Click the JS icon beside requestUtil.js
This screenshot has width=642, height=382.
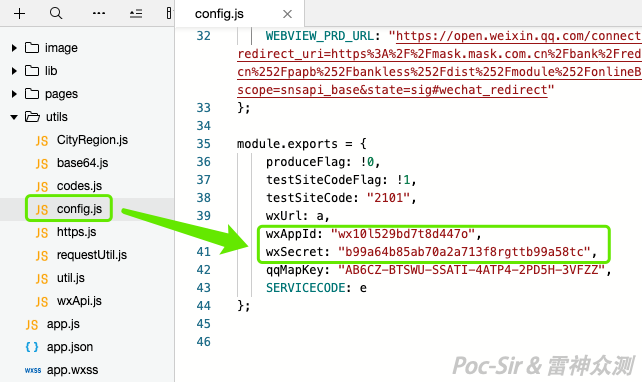[42, 255]
